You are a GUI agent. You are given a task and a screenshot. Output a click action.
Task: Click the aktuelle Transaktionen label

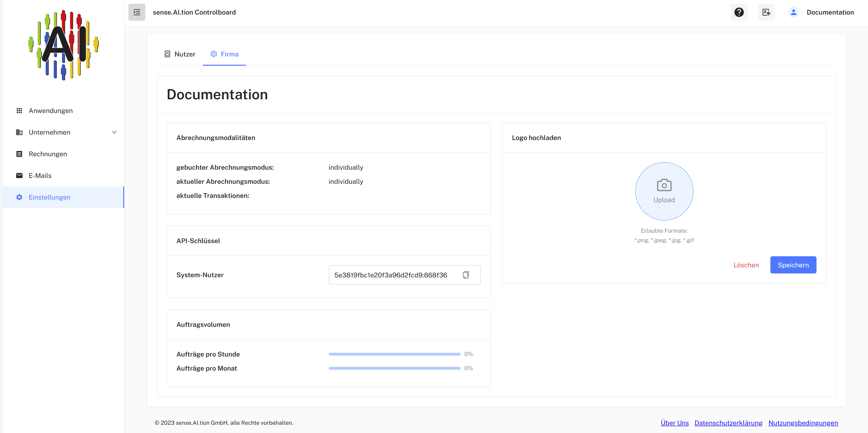pyautogui.click(x=213, y=196)
